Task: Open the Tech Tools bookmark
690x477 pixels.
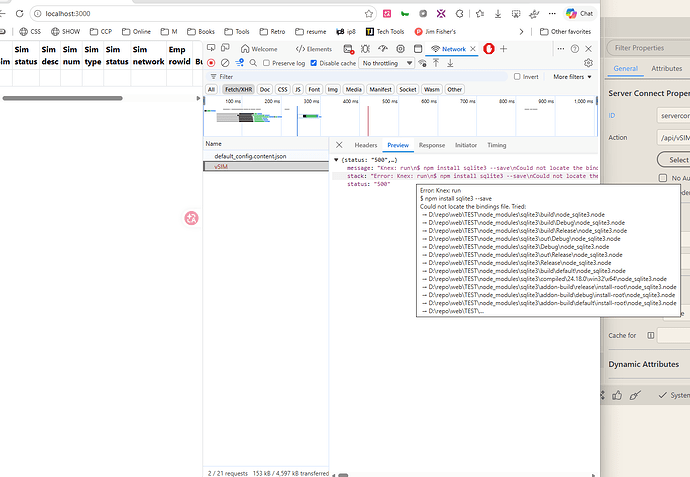Action: tap(385, 32)
